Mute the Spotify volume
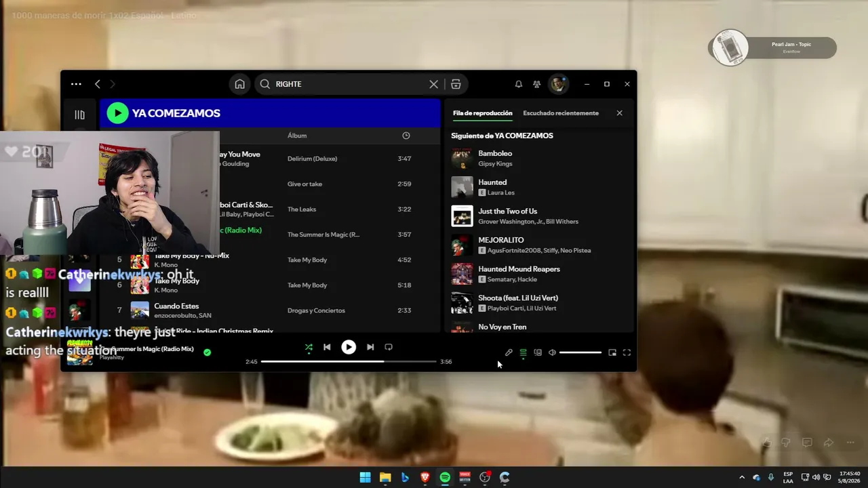Viewport: 868px width, 488px height. pos(552,352)
